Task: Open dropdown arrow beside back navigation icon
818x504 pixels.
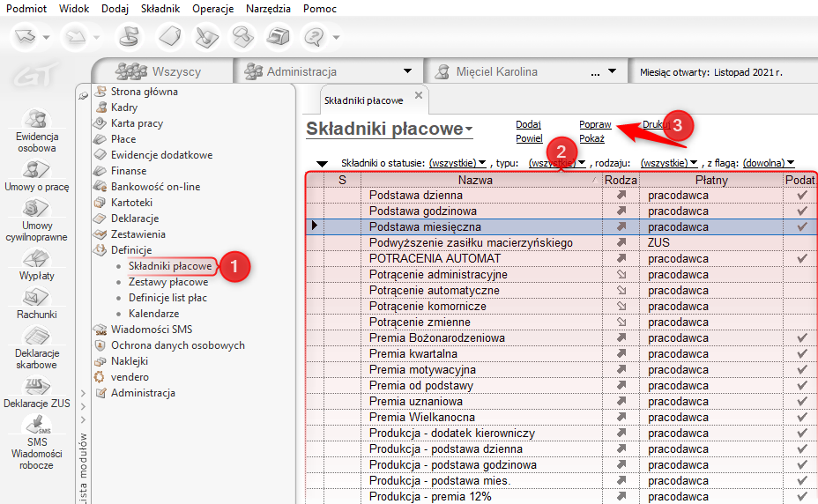Action: pos(47,37)
